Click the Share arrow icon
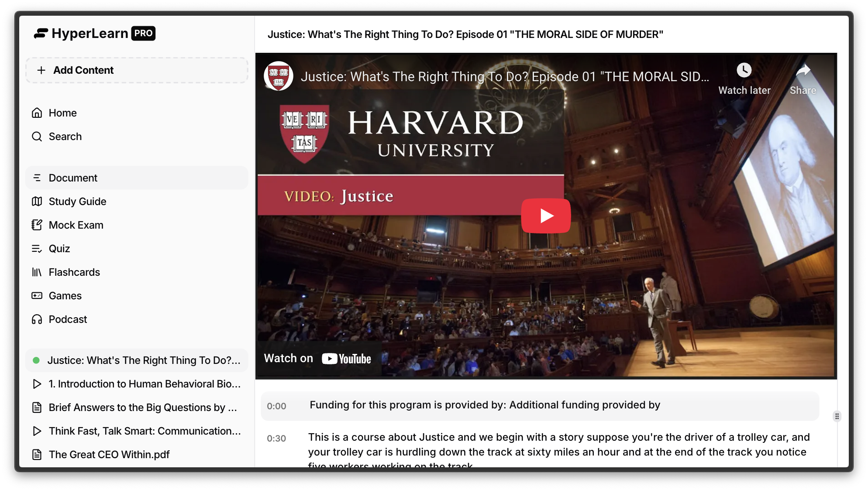The height and width of the screenshot is (490, 868). (x=803, y=70)
